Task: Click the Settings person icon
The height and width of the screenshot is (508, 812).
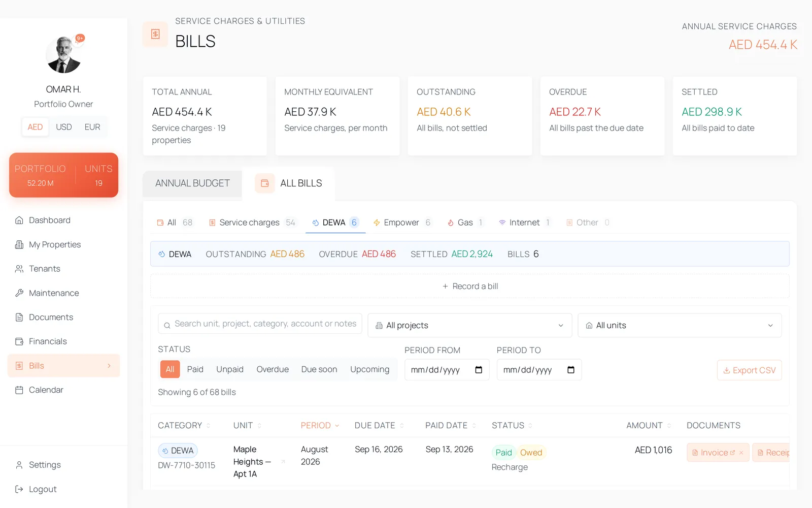Action: pos(19,465)
